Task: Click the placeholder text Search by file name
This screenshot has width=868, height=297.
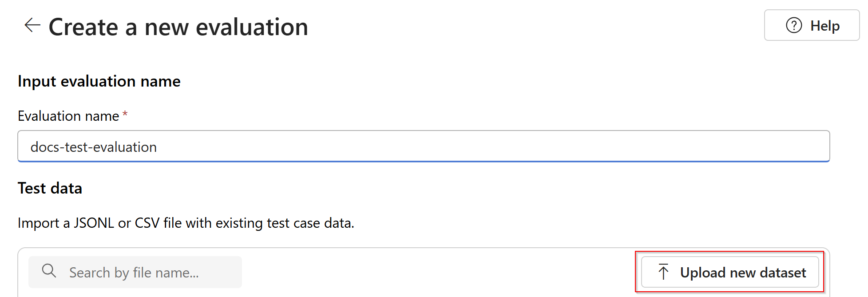Action: (134, 273)
